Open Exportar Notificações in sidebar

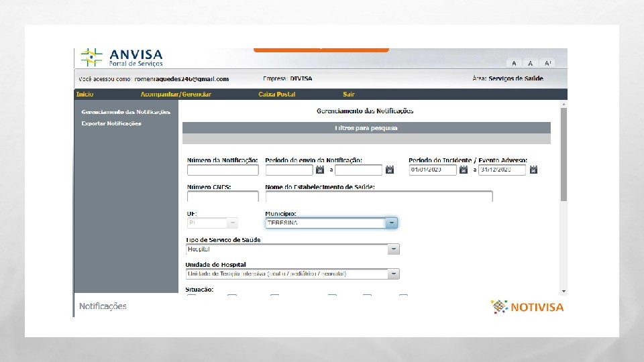pos(111,123)
